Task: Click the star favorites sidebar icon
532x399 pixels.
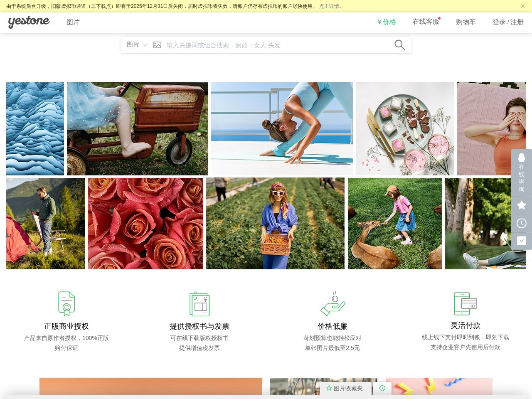Action: tap(522, 205)
